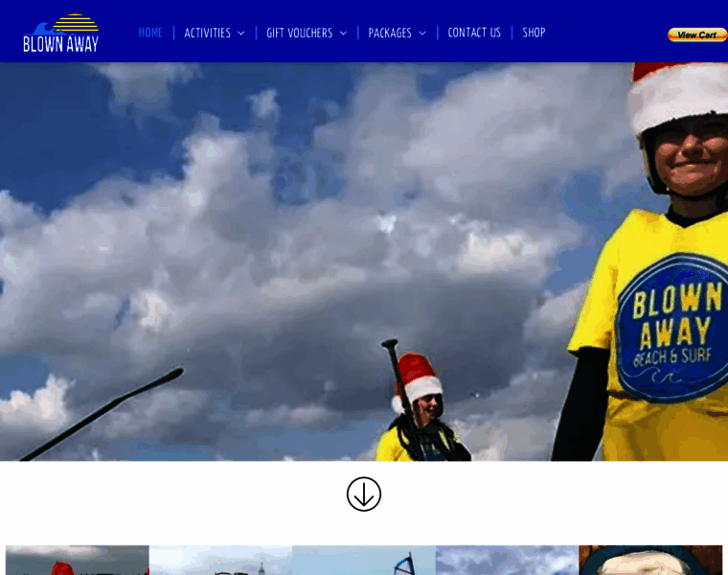Expand the Gift Vouchers dropdown chevron
728x575 pixels.
343,34
